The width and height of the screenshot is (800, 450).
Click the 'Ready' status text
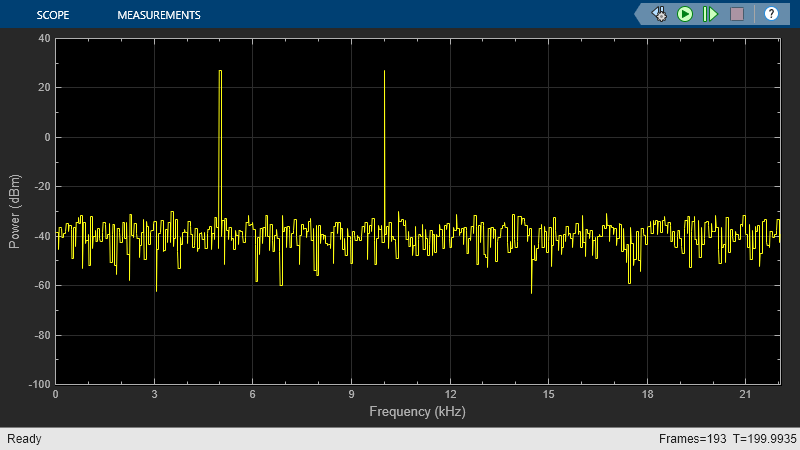24,439
